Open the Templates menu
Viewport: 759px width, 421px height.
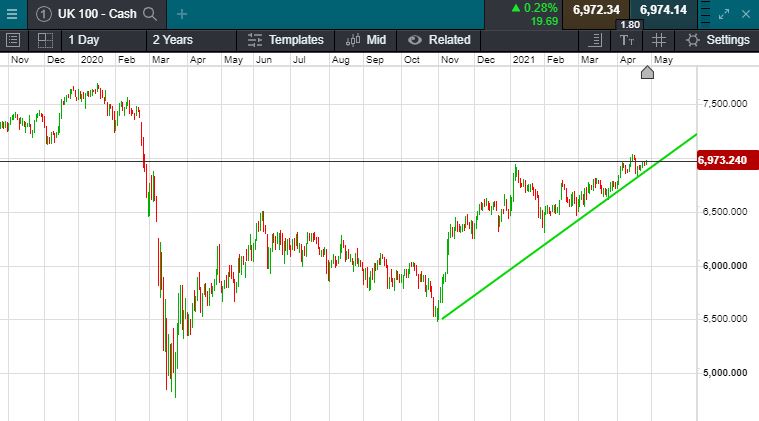tap(287, 40)
